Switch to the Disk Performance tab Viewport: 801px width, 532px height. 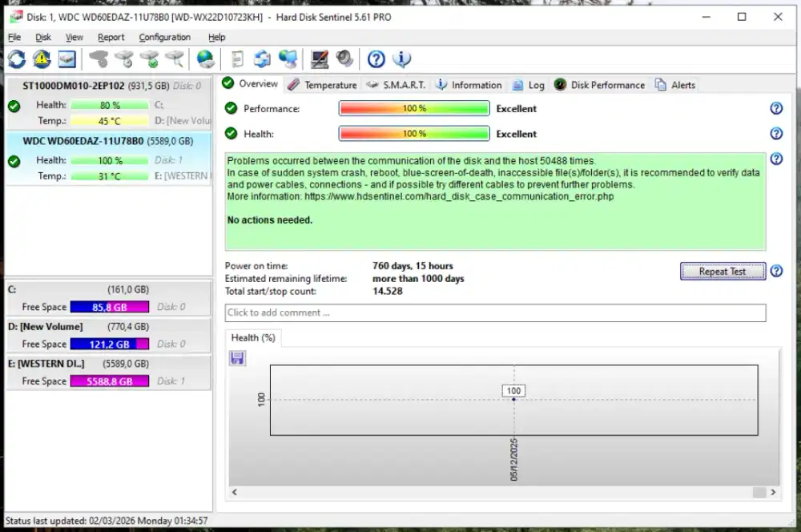pos(606,84)
